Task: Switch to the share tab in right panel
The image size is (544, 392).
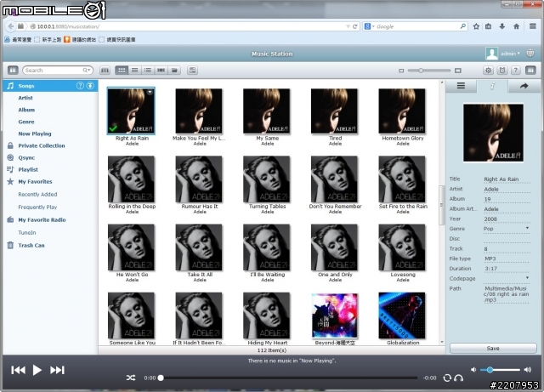Action: point(524,86)
